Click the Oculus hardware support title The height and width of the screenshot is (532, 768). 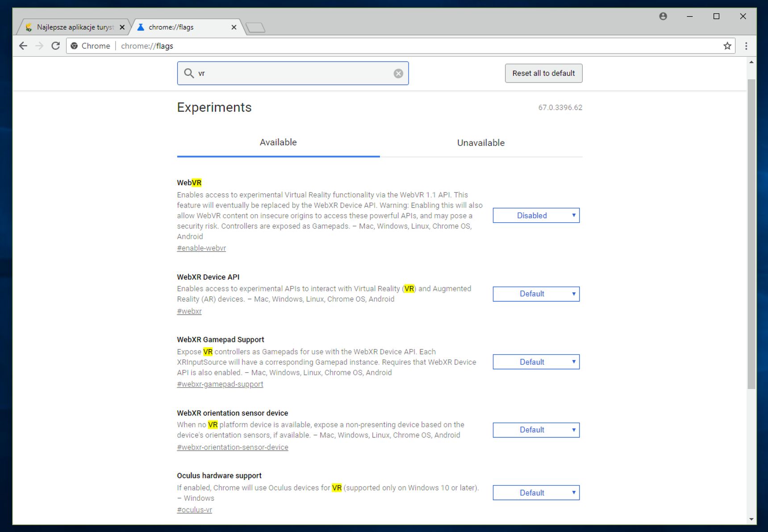coord(219,476)
